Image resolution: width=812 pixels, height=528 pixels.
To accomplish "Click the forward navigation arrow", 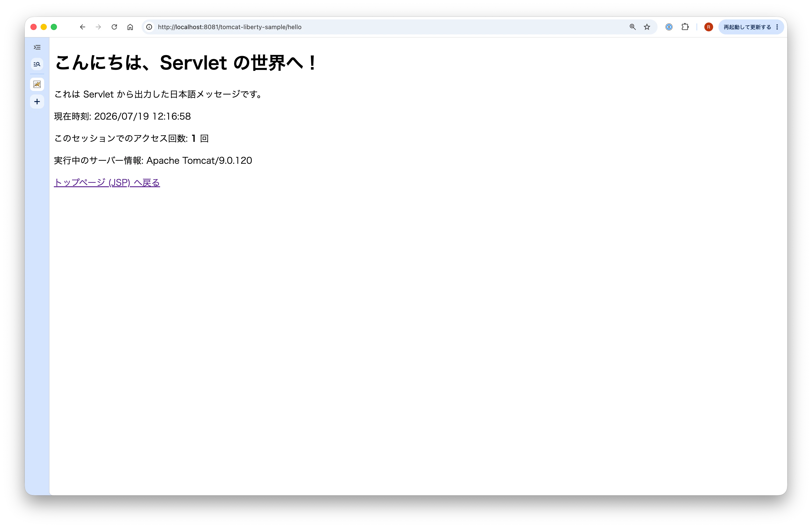I will [x=98, y=27].
